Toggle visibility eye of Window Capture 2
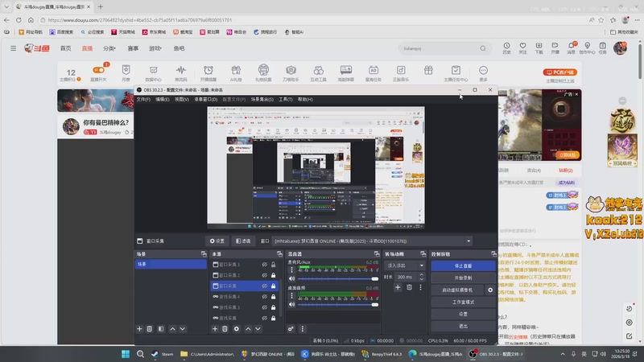 (x=265, y=275)
